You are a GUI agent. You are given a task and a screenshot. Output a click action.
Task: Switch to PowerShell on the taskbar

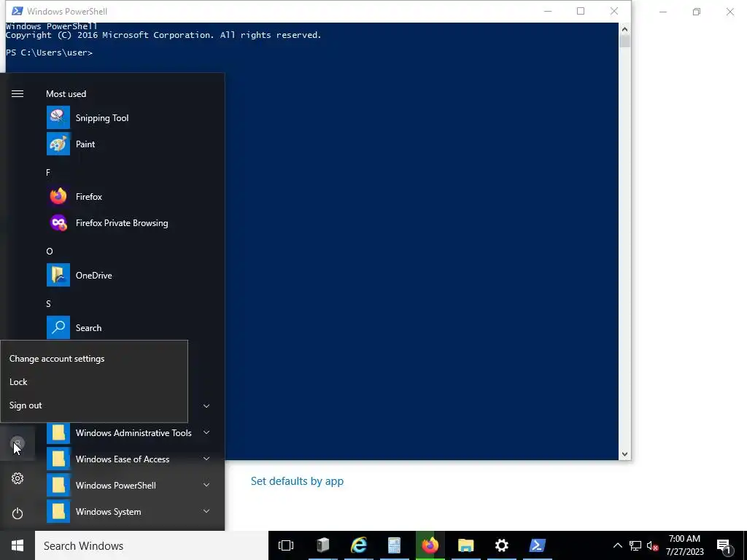click(x=538, y=545)
